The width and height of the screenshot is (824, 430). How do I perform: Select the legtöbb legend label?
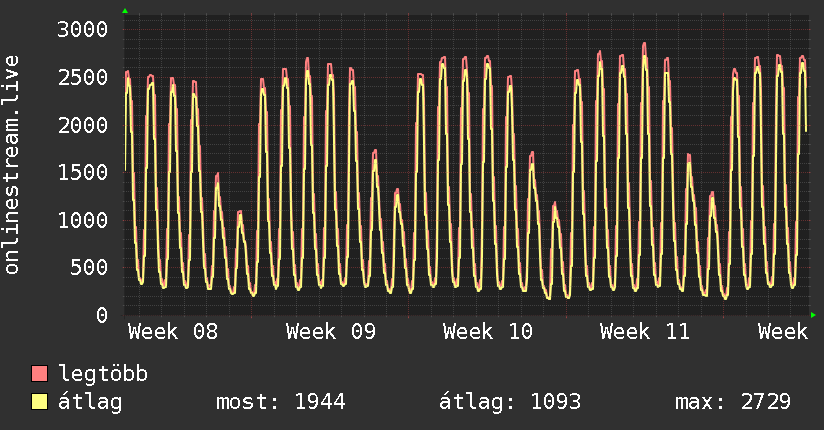104,375
